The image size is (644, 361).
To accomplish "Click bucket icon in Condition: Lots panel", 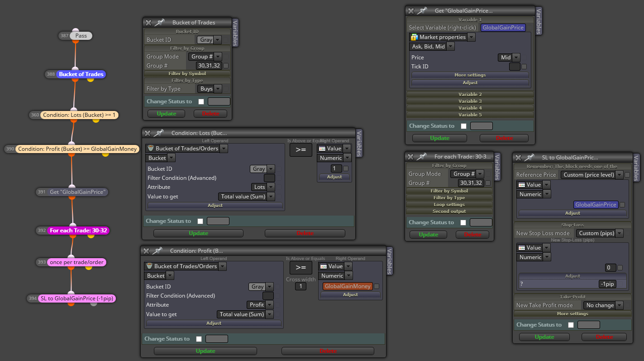I will (x=150, y=148).
